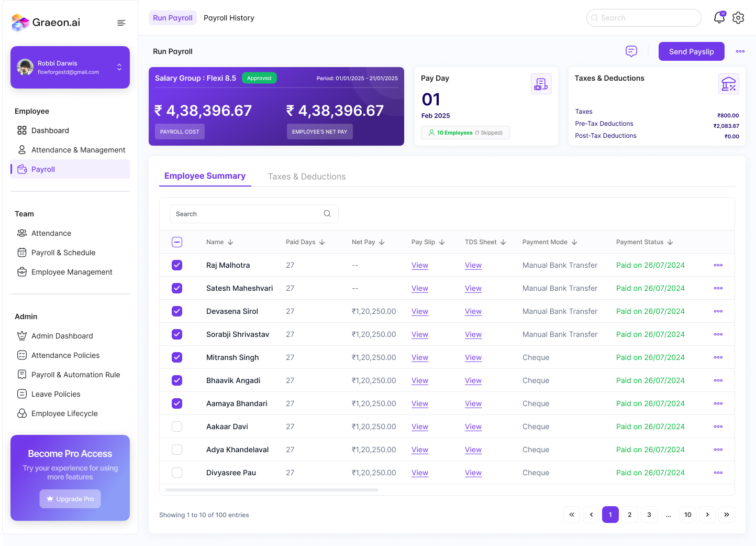Expand the Robbi Darwis account switcher
Screen dimensions: 756x546
(119, 67)
